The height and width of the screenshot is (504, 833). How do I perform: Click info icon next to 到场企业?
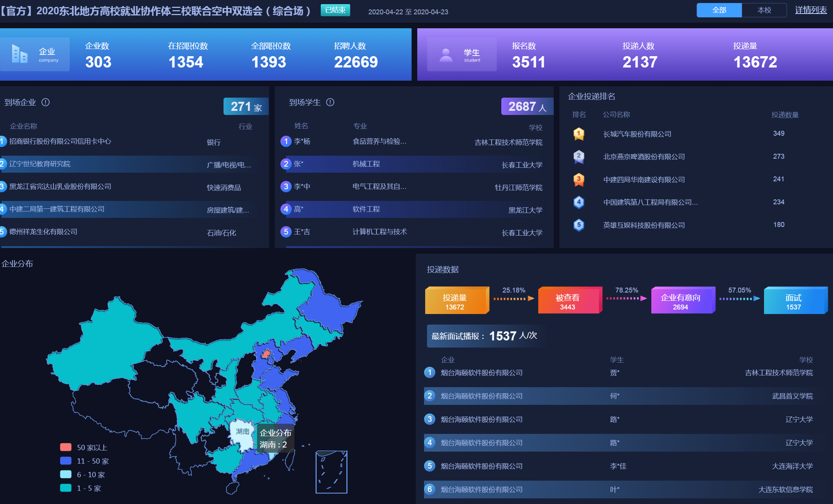pyautogui.click(x=46, y=102)
